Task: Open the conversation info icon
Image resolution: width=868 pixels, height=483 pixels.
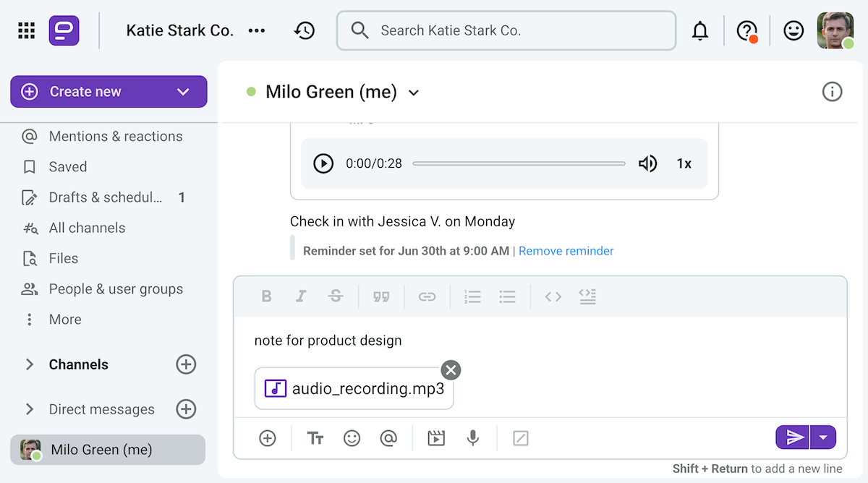Action: [833, 92]
